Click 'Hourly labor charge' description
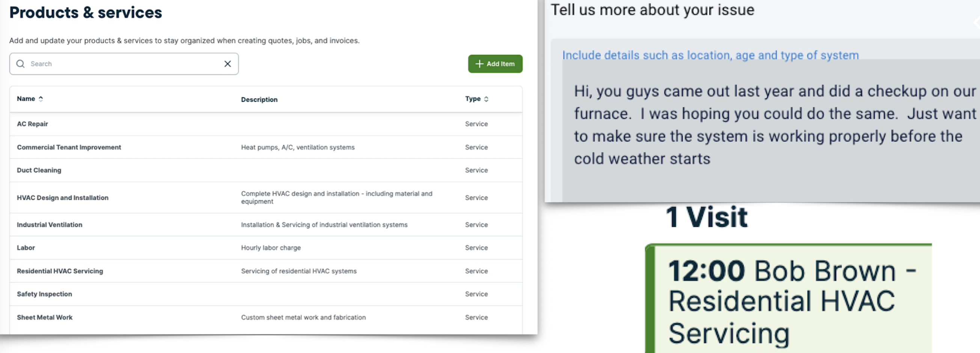The width and height of the screenshot is (980, 353). [271, 248]
